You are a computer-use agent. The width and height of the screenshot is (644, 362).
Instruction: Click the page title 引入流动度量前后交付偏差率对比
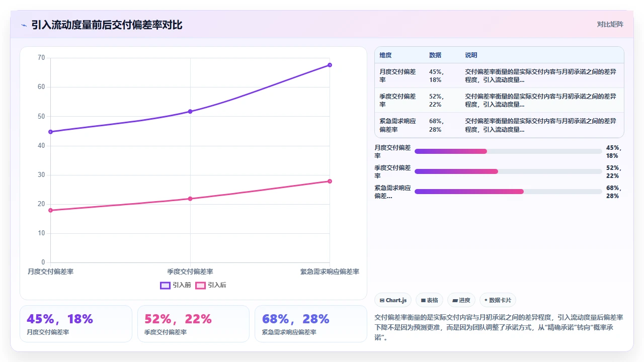click(x=107, y=25)
